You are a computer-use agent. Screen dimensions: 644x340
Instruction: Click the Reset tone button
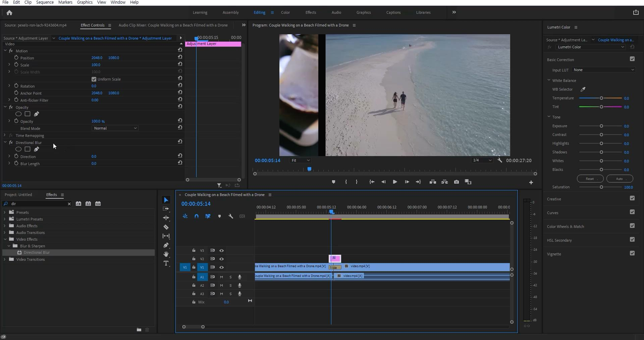590,179
